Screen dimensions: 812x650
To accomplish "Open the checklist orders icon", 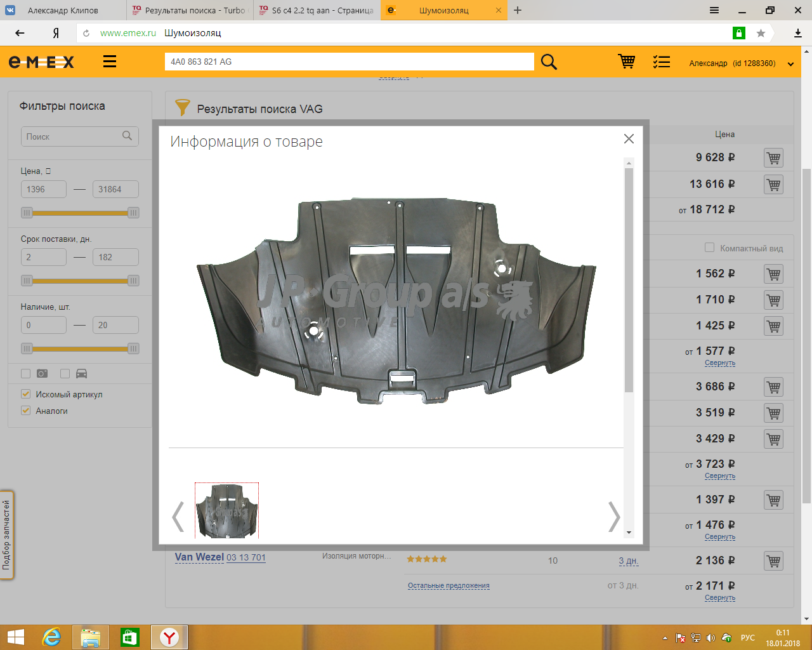I will tap(662, 62).
